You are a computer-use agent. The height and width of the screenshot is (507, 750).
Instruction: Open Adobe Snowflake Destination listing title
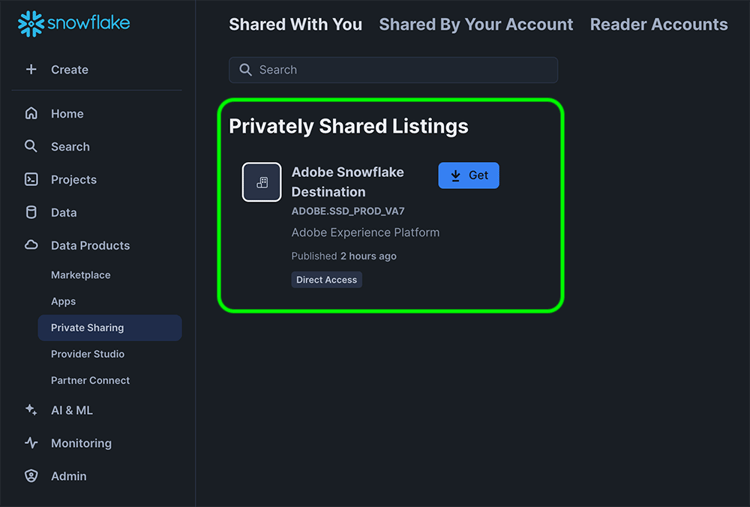pyautogui.click(x=347, y=181)
